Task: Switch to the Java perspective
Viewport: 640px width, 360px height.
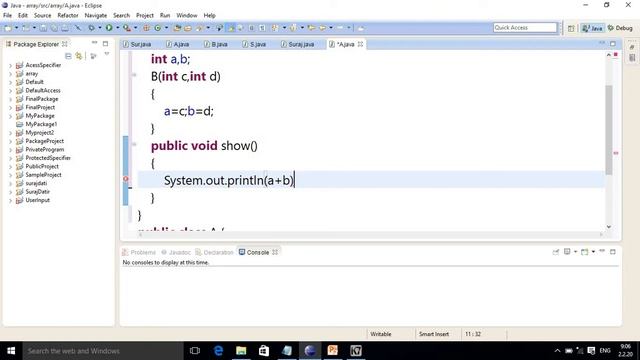Action: (x=592, y=28)
